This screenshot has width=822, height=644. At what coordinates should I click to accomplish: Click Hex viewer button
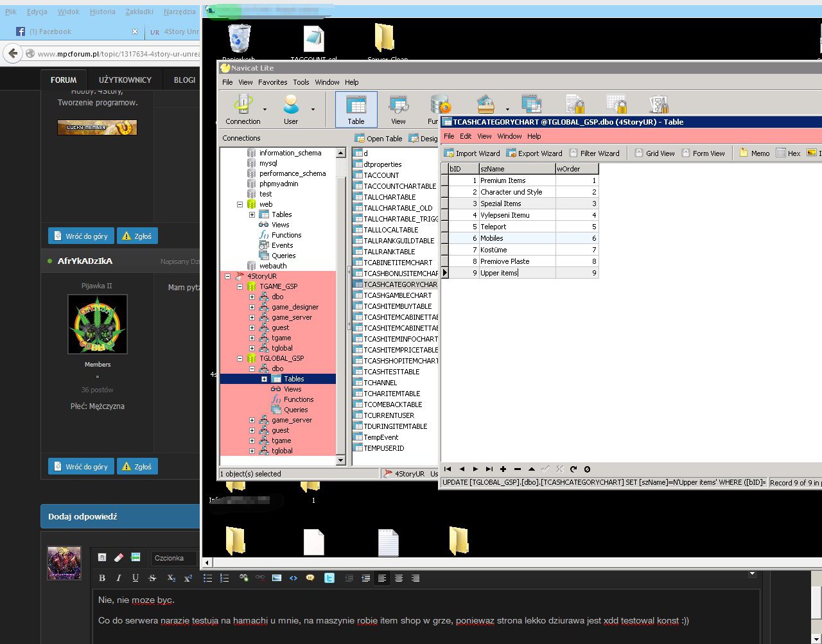click(789, 153)
